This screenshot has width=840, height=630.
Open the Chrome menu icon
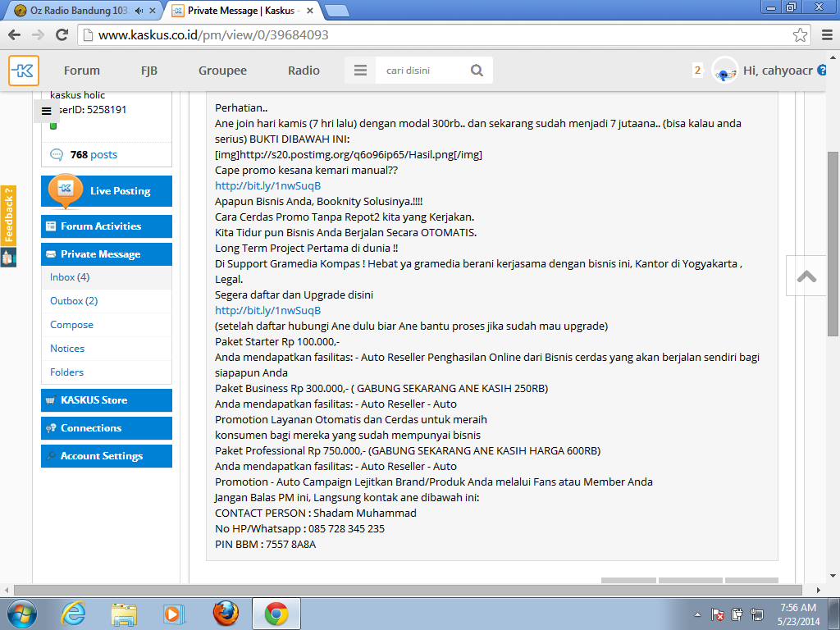pyautogui.click(x=827, y=34)
